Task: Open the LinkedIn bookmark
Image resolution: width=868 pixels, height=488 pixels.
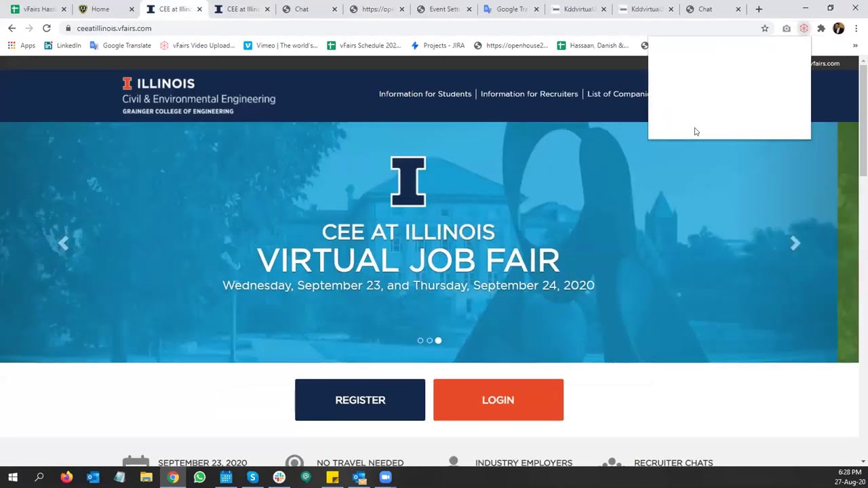Action: pyautogui.click(x=62, y=45)
